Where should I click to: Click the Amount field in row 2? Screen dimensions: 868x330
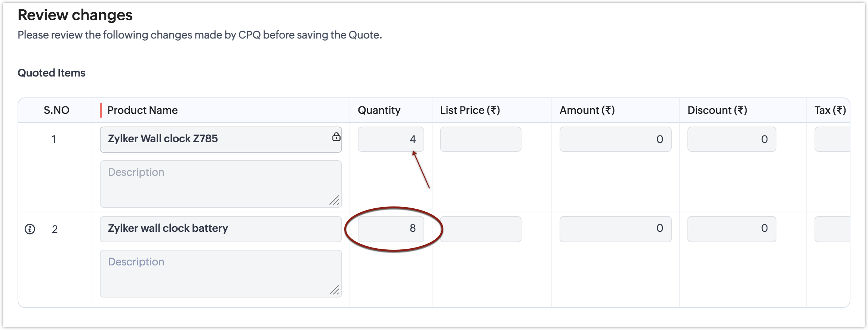[x=615, y=229]
